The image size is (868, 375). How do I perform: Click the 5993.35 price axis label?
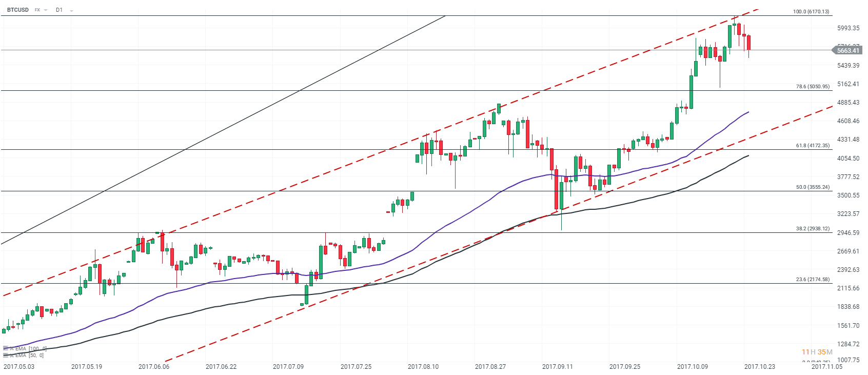[x=849, y=28]
